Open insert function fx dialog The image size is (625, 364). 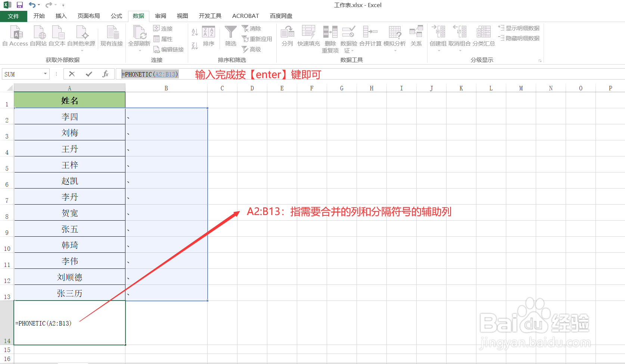[x=106, y=74]
